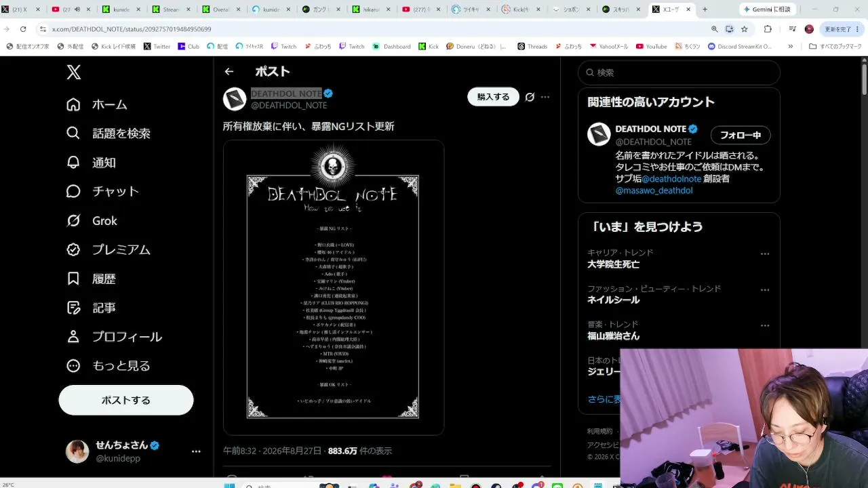Click the DEATHDOL NOTE avatar on the post
Viewport: 868px width, 488px height.
pos(235,99)
